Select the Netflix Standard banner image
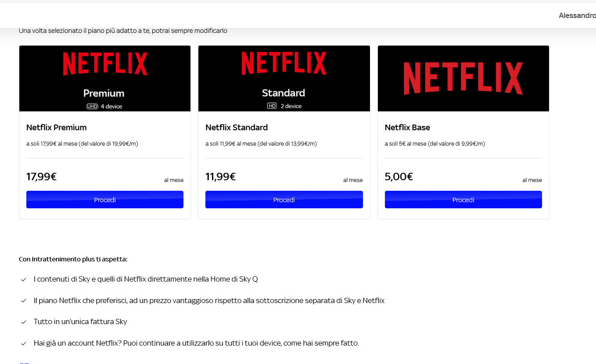This screenshot has width=596, height=364. coord(284,79)
